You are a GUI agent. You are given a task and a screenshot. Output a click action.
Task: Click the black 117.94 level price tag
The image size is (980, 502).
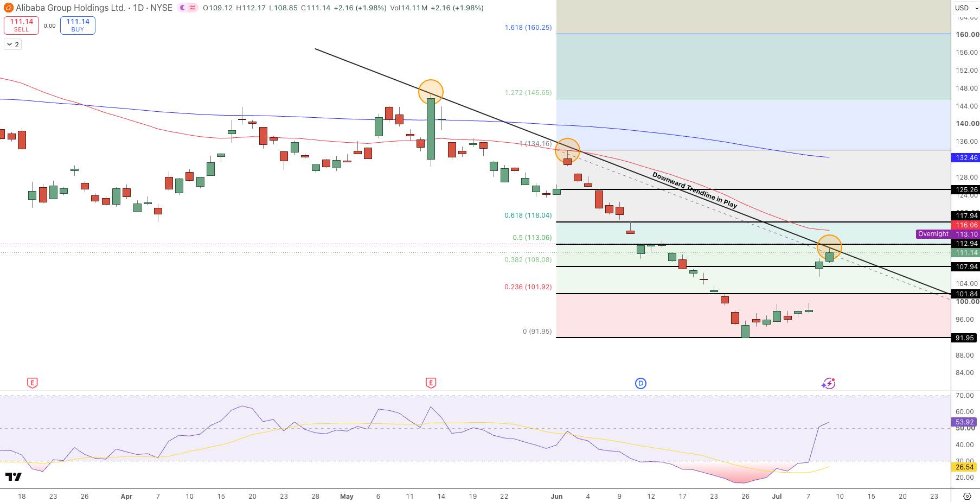(966, 216)
